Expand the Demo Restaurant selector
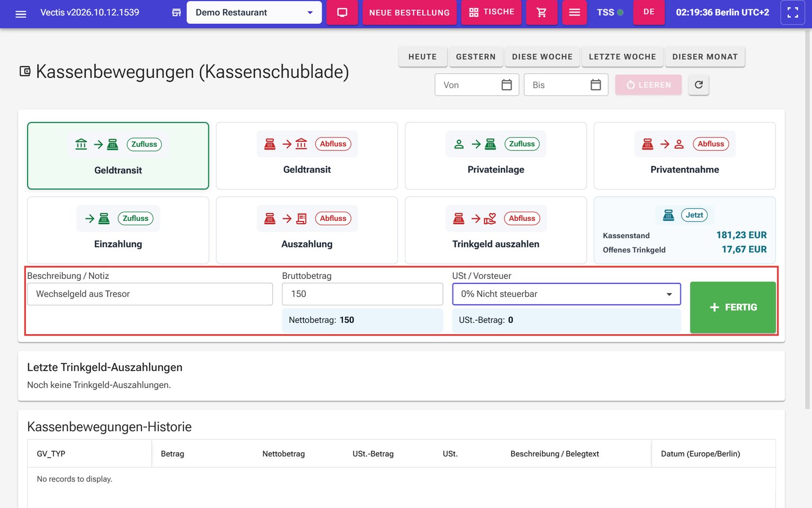The width and height of the screenshot is (812, 508). coord(254,12)
